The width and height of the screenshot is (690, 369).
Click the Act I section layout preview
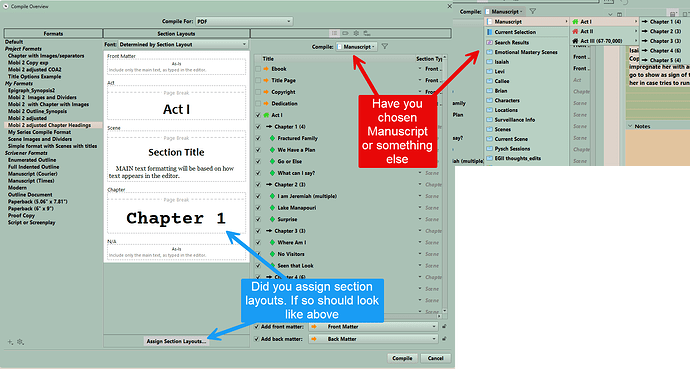coord(176,103)
